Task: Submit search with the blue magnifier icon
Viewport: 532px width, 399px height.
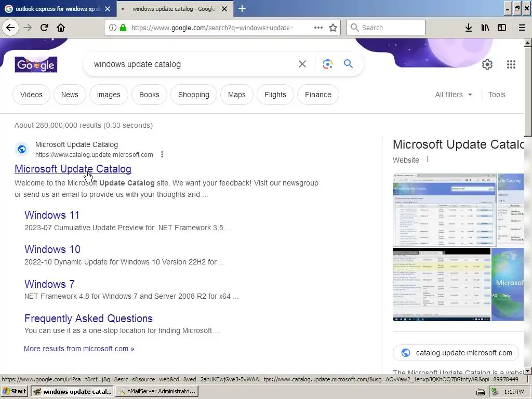Action: tap(348, 64)
